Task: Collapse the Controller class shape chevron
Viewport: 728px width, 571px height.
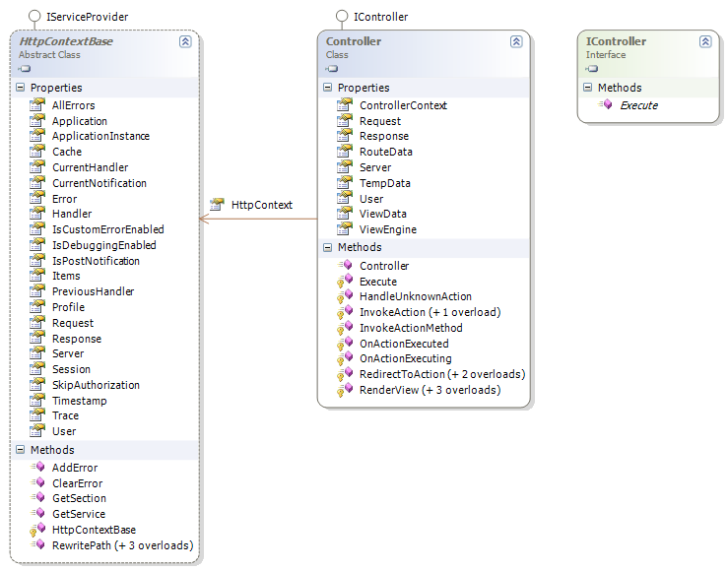Action: 516,41
